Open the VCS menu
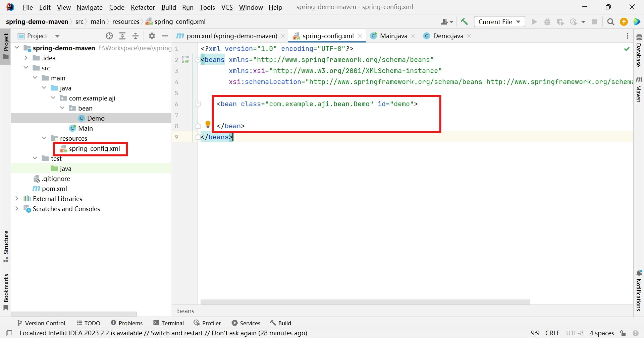644x338 pixels. (x=227, y=7)
